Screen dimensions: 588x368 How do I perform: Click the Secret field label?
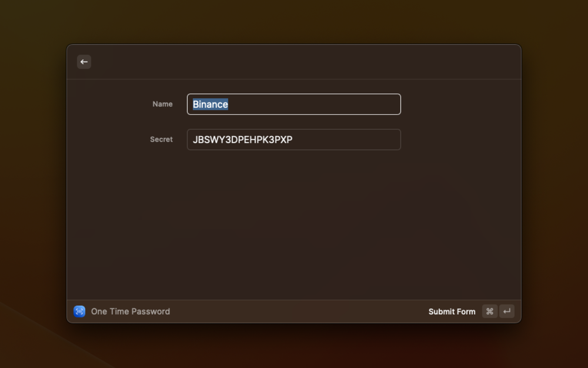point(161,139)
